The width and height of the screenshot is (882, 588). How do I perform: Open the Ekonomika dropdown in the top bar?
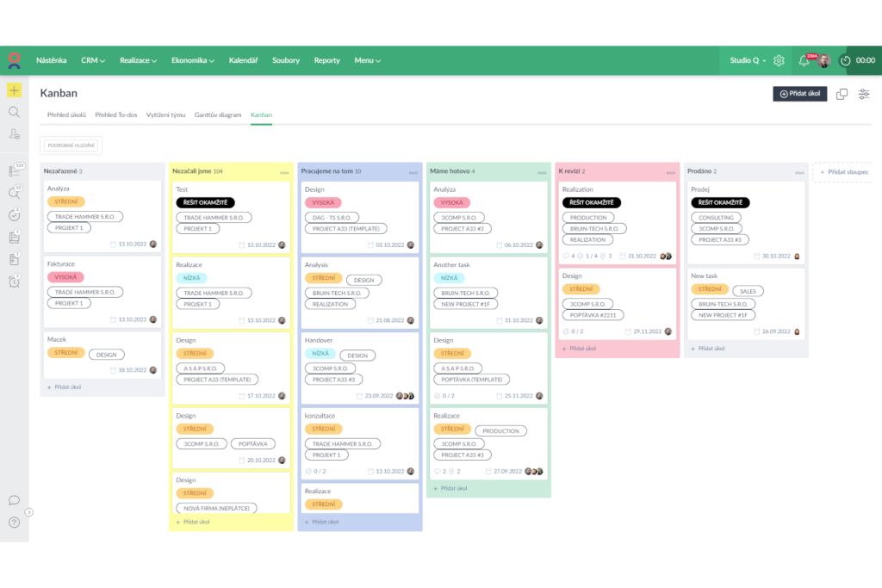coord(192,61)
